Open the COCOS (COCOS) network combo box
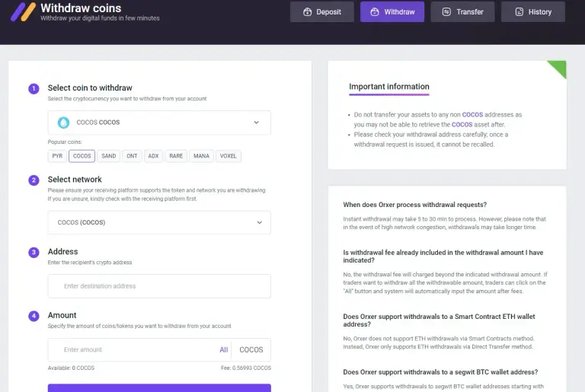The image size is (585, 392). [159, 223]
